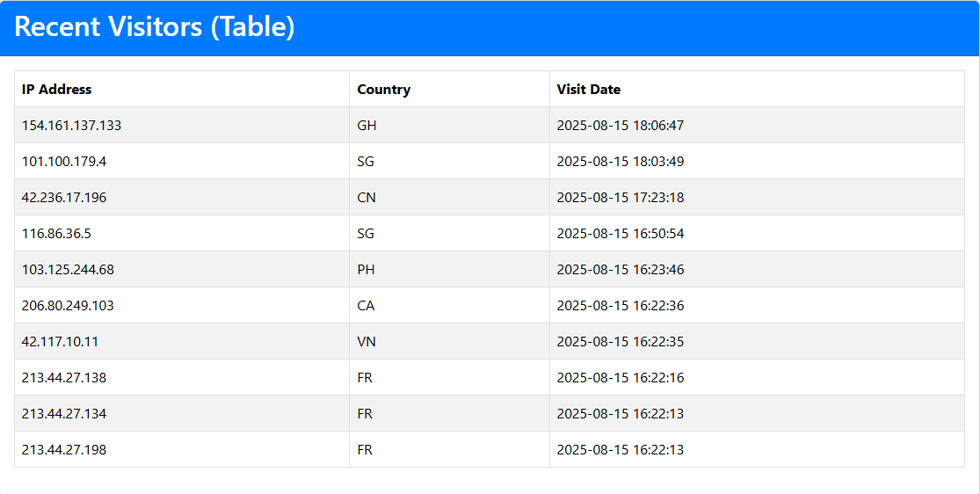This screenshot has width=980, height=494.
Task: Click IP address 154.161.137.133
Action: point(71,126)
